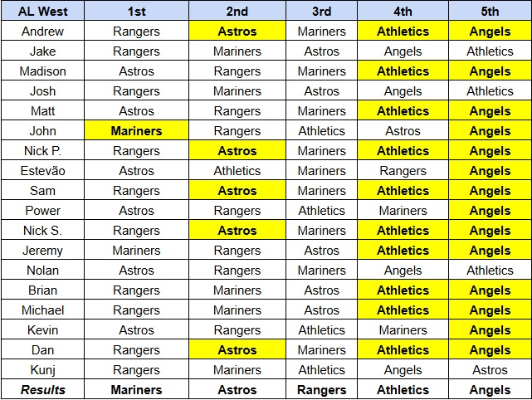Select the 1st column header
Image resolution: width=532 pixels, height=400 pixels.
click(136, 12)
